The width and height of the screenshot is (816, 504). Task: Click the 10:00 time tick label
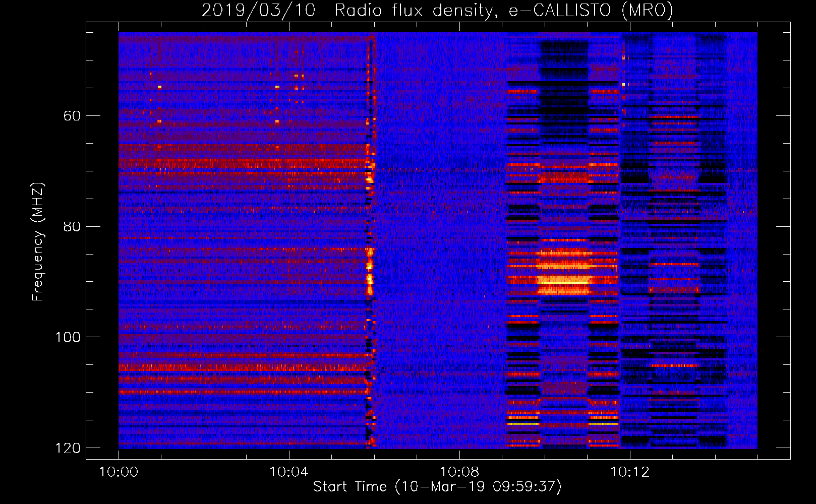119,472
